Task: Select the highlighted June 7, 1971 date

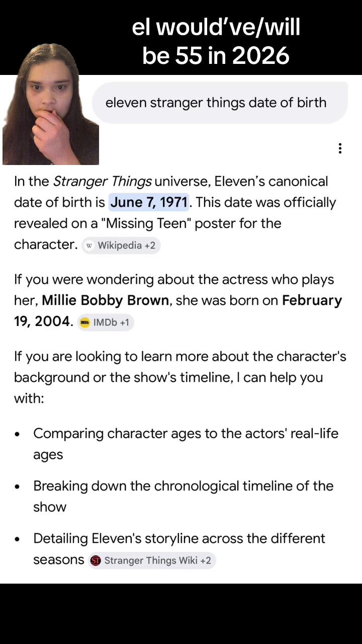Action: 149,202
